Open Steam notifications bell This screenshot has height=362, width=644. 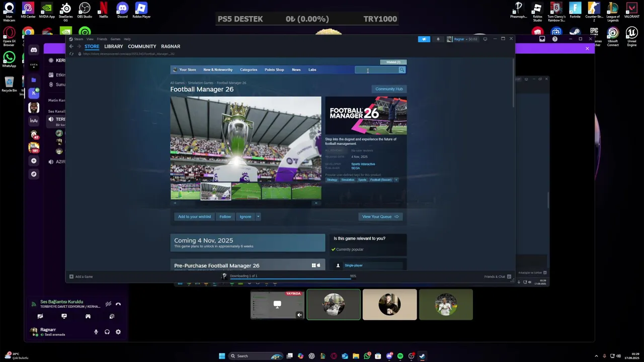pos(438,39)
